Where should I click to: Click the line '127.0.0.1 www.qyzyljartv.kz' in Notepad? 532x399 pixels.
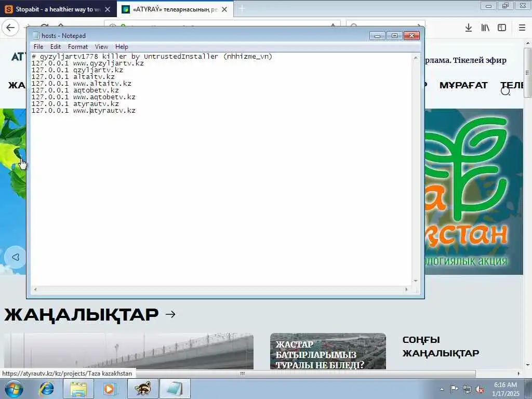pyautogui.click(x=87, y=63)
